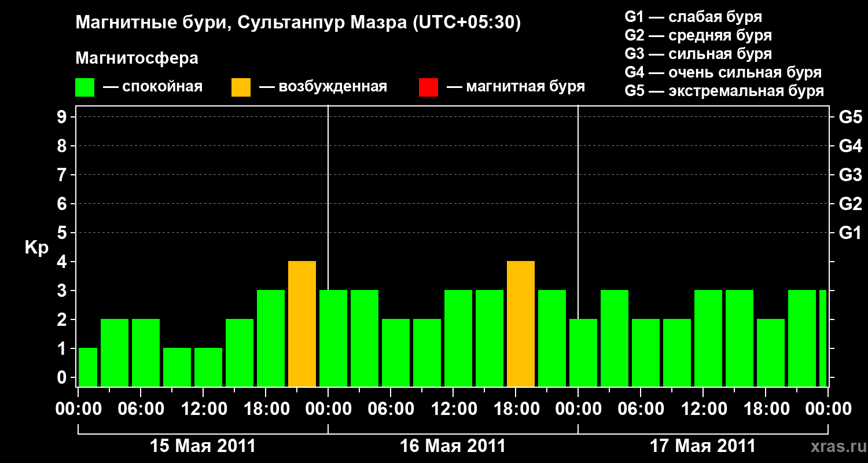Click the orange Kp 4 bar on 16 Мая
The image size is (868, 463).
coord(521,324)
